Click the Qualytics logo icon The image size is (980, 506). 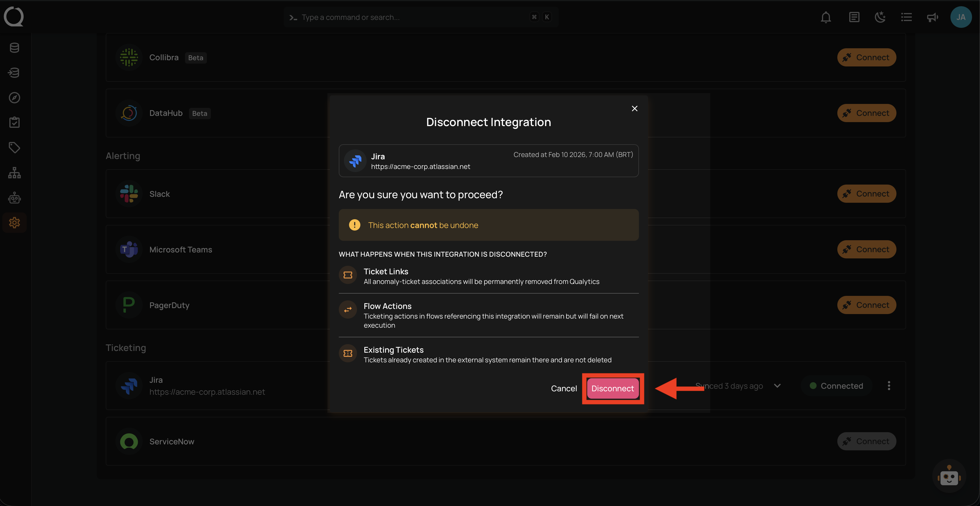[x=14, y=17]
